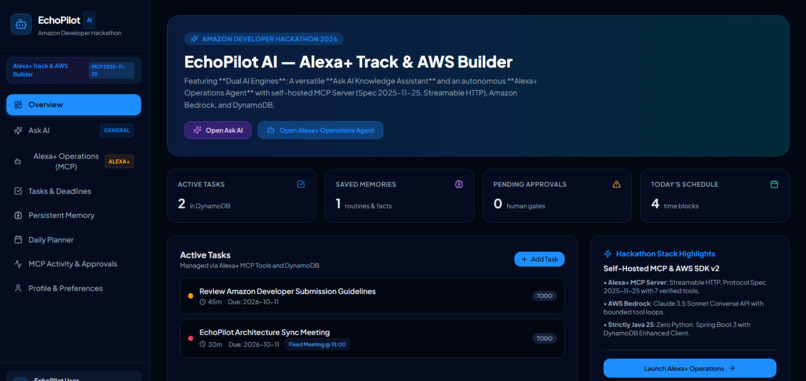Viewport: 806px width, 381px height.
Task: Click the ALEXA+ badge in sidebar
Action: [119, 161]
